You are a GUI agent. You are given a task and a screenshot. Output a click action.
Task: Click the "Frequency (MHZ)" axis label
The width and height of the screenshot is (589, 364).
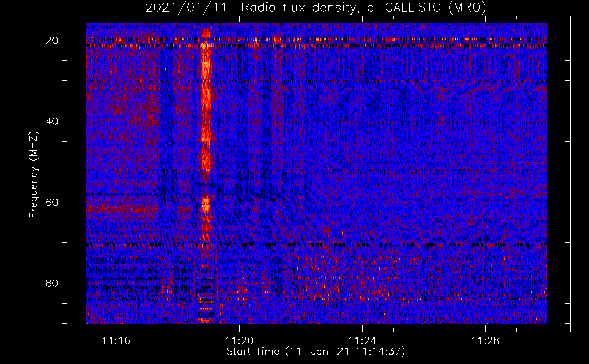(x=33, y=175)
